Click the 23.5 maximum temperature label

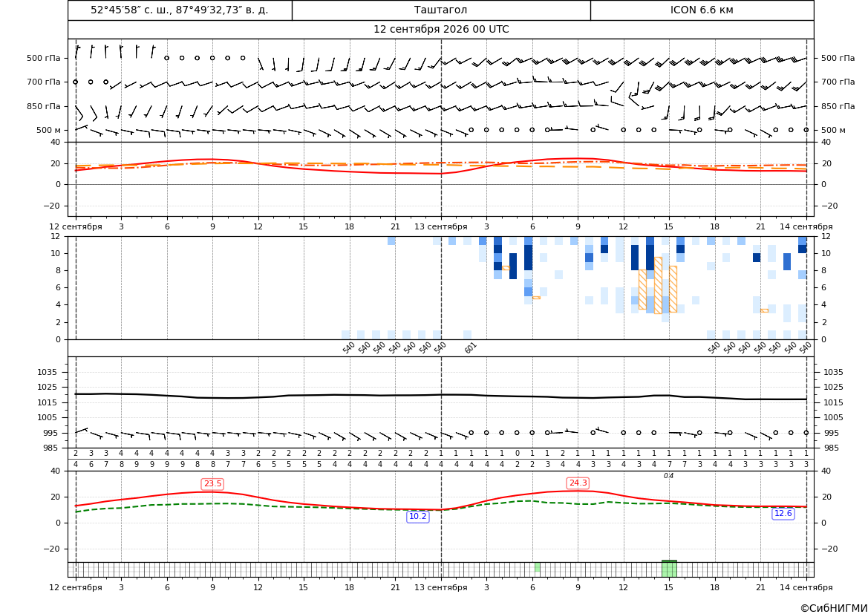coord(212,484)
